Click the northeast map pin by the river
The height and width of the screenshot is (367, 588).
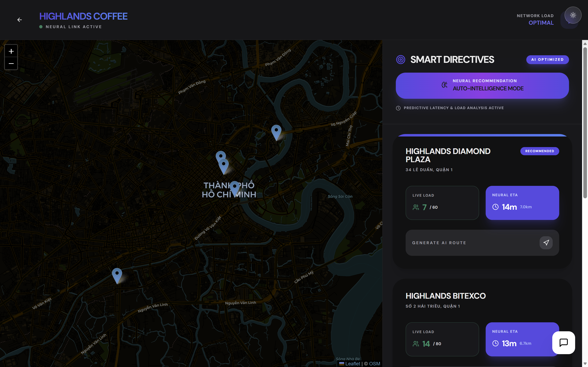tap(276, 132)
